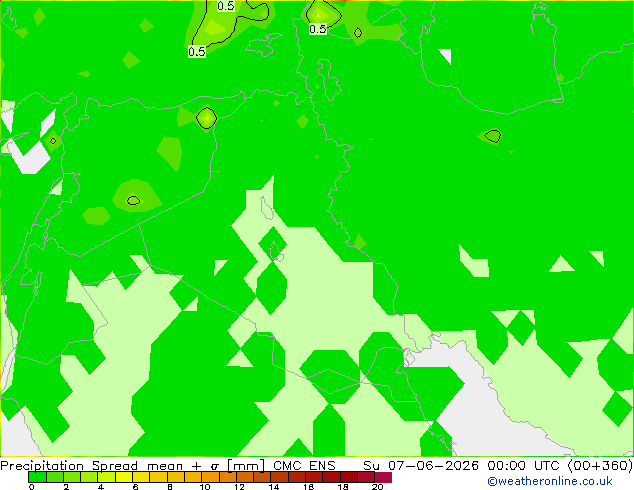Choose the dark red legend swatch above 18

[x=349, y=477]
